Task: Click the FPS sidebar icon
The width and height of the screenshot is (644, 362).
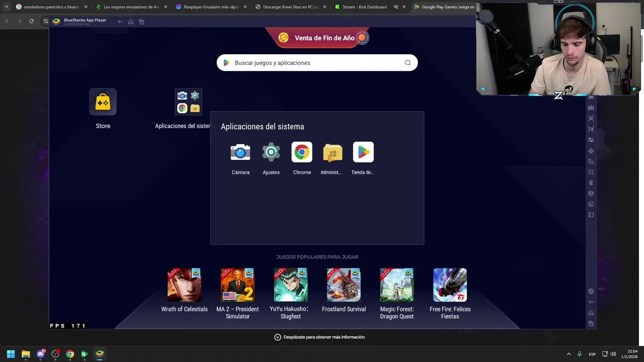Action: [x=591, y=108]
